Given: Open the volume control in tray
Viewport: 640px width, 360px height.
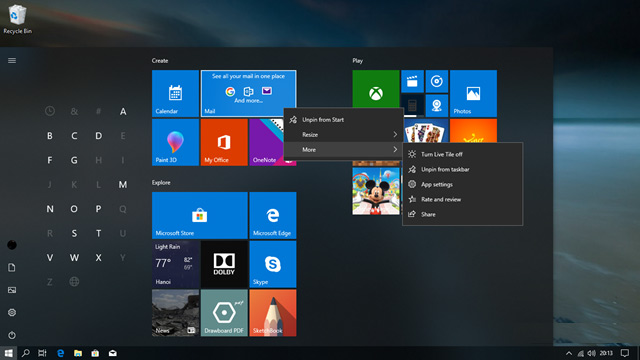Looking at the screenshot, I should 591,353.
